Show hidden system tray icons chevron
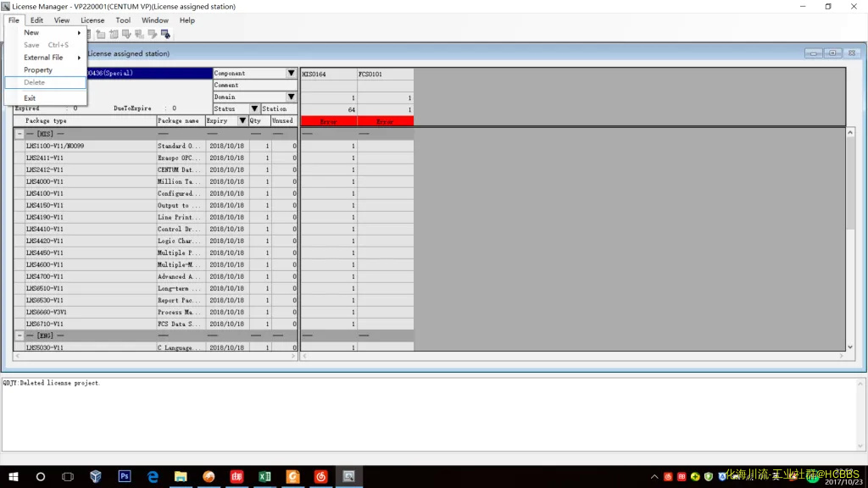The image size is (868, 488). tap(654, 476)
